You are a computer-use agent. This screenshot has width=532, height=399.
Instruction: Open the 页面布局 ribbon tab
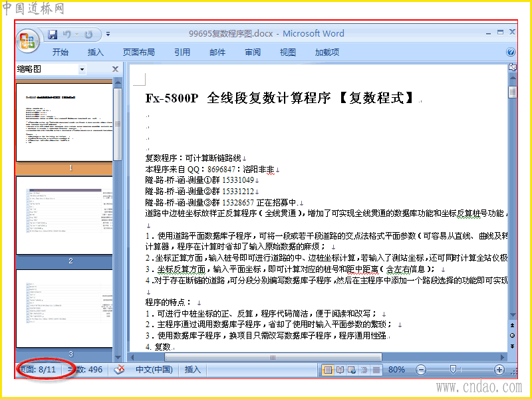(138, 53)
